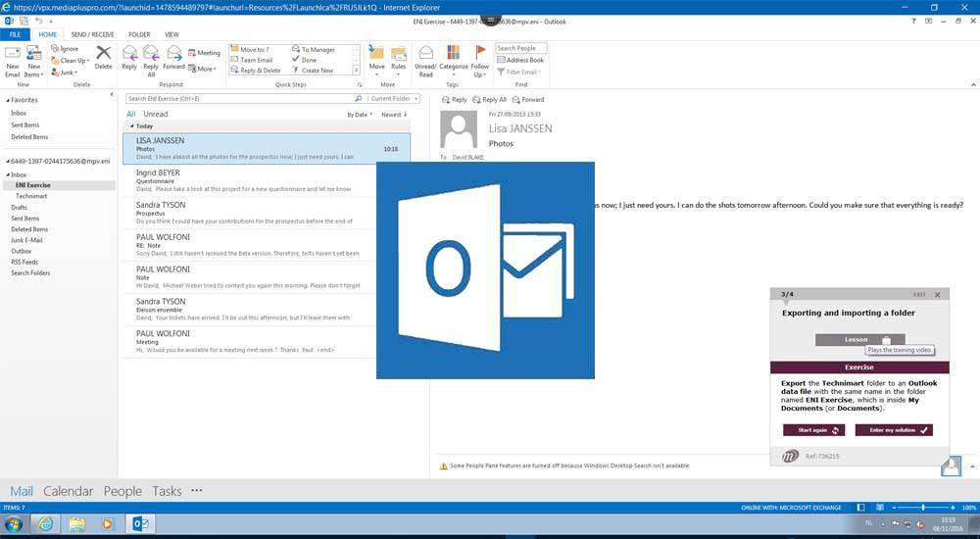Click the zoom slider in status bar
The width and height of the screenshot is (980, 539).
point(923,507)
